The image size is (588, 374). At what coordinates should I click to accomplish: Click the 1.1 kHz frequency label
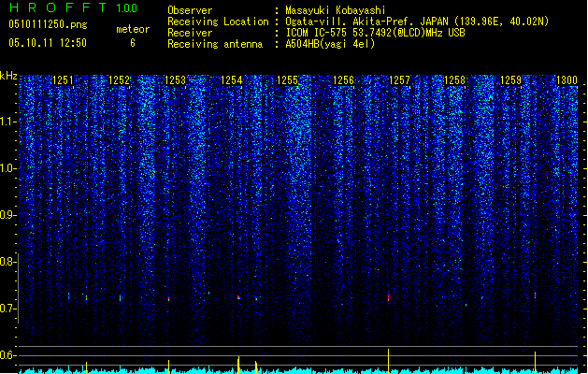[8, 122]
